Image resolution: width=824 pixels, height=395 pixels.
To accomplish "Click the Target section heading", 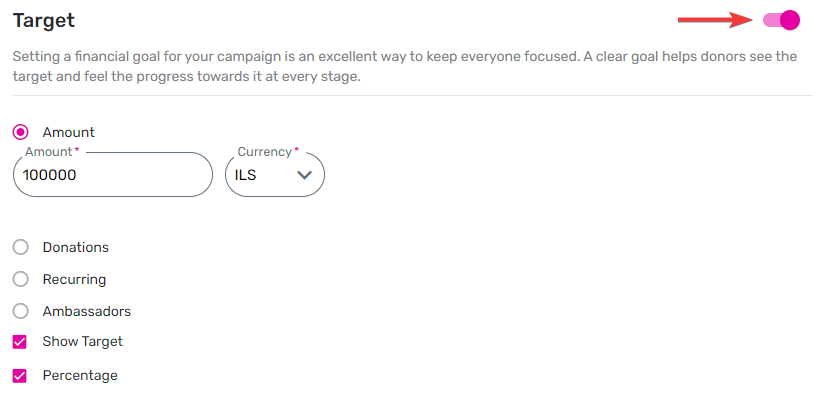I will click(x=44, y=20).
